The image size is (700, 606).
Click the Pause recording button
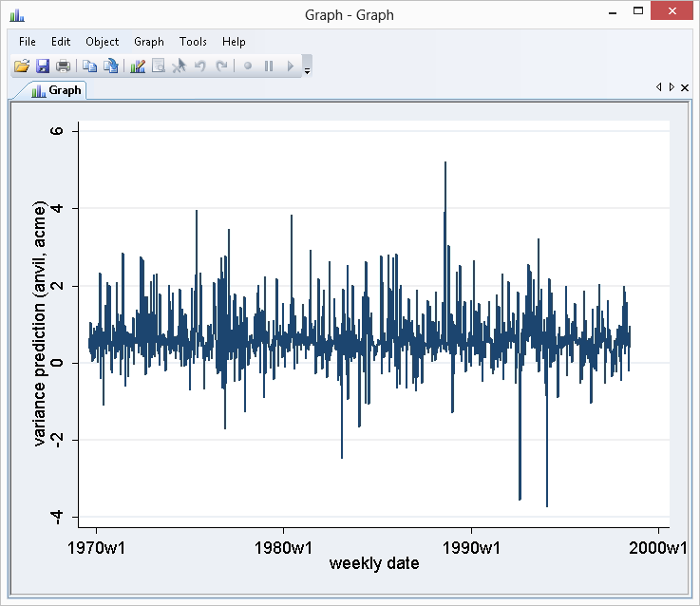pyautogui.click(x=269, y=66)
